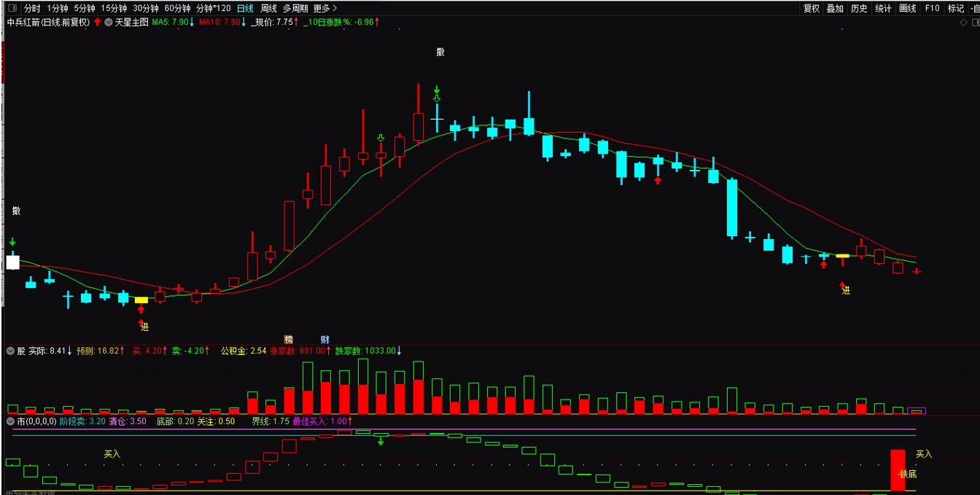
Task: Click red arrow next to 中兵红箭 title
Action: [x=97, y=23]
